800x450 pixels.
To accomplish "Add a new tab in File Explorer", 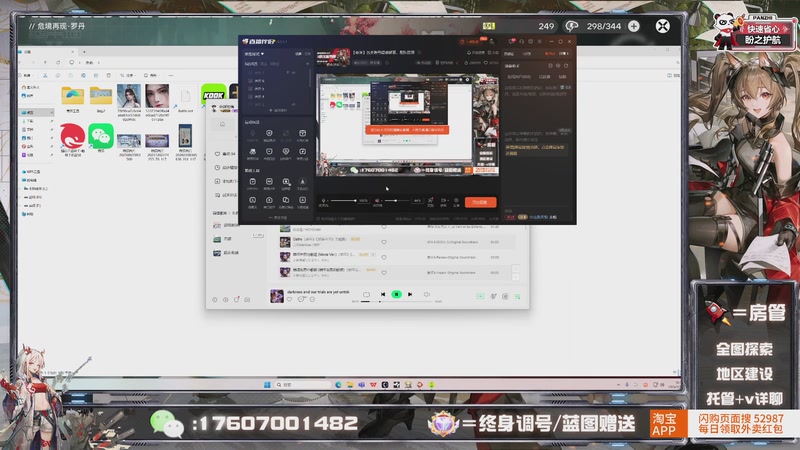I will [84, 52].
